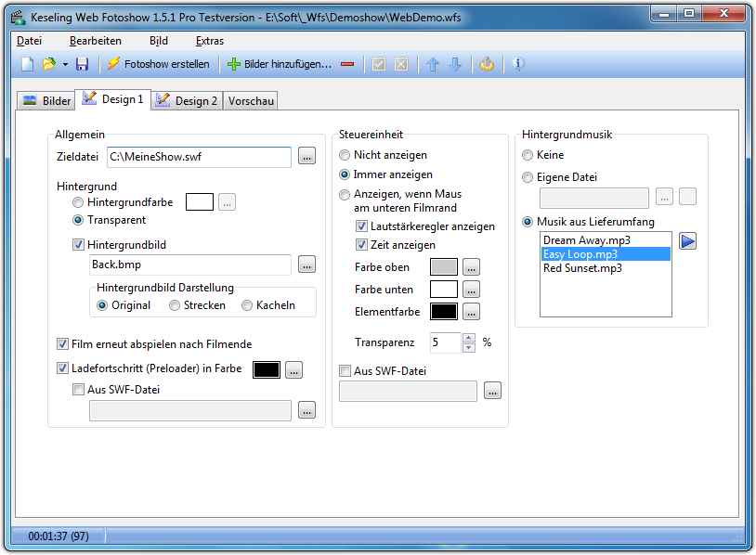This screenshot has width=756, height=555.
Task: Open the dropdown arrow next to open folder
Action: [65, 64]
